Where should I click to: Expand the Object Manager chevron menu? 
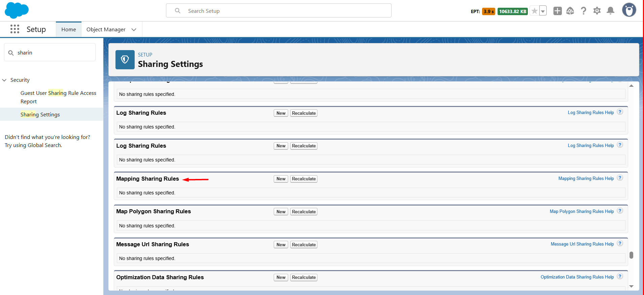(134, 30)
